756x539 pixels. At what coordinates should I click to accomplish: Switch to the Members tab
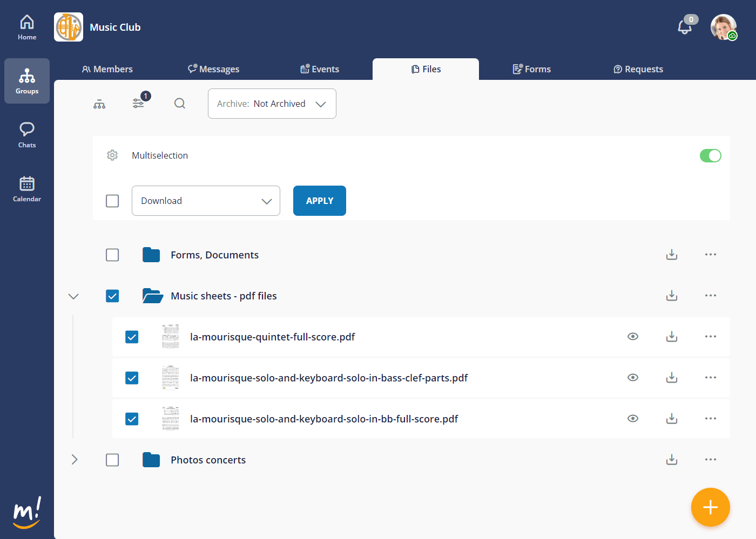107,69
